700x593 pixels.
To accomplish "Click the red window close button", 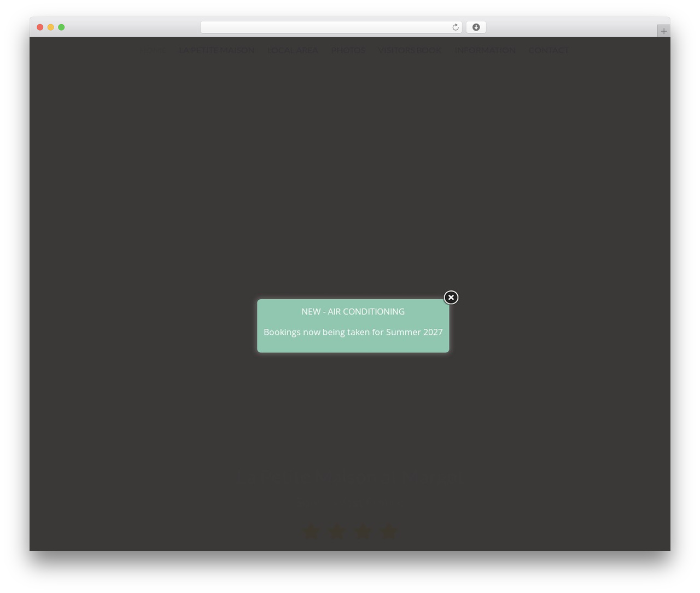I will click(40, 27).
